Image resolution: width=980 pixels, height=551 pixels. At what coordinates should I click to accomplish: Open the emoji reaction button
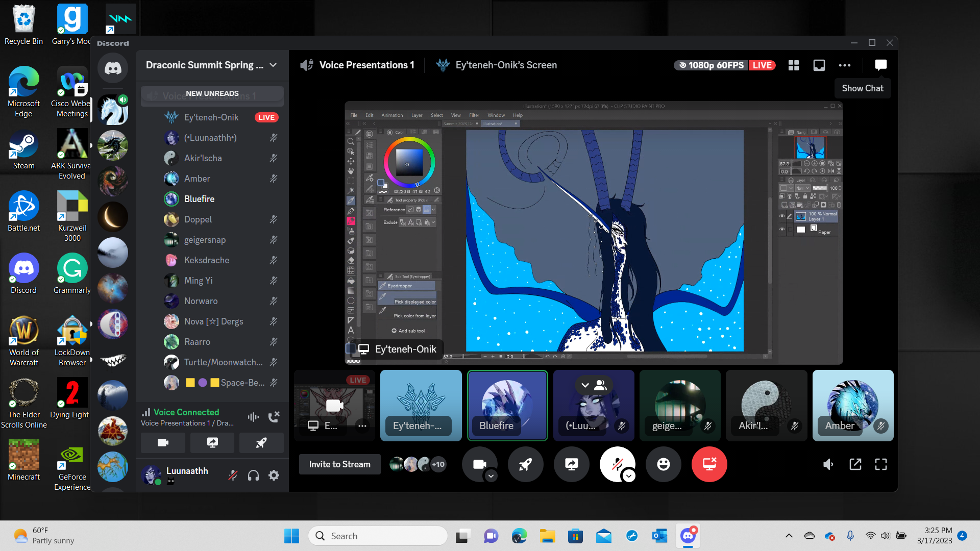(663, 464)
